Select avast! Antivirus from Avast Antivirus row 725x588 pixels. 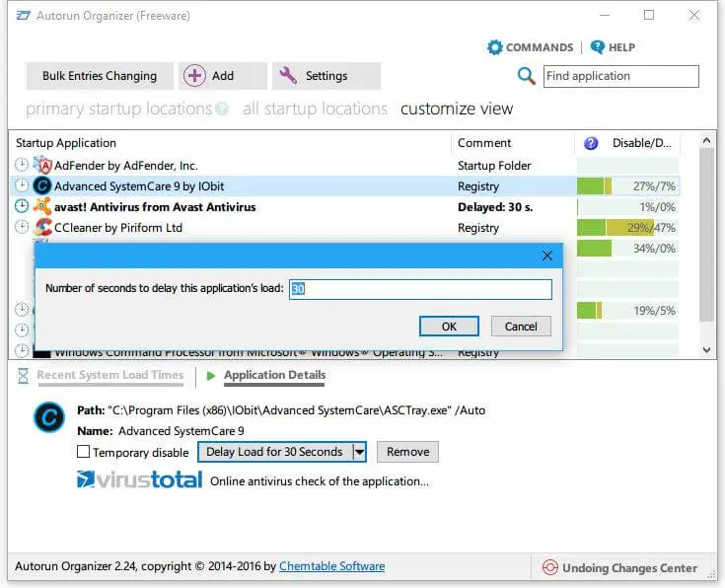pos(155,207)
